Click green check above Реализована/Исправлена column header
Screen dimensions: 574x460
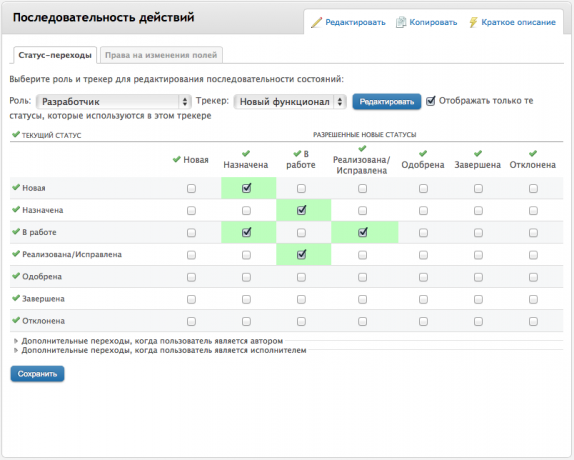(x=362, y=148)
